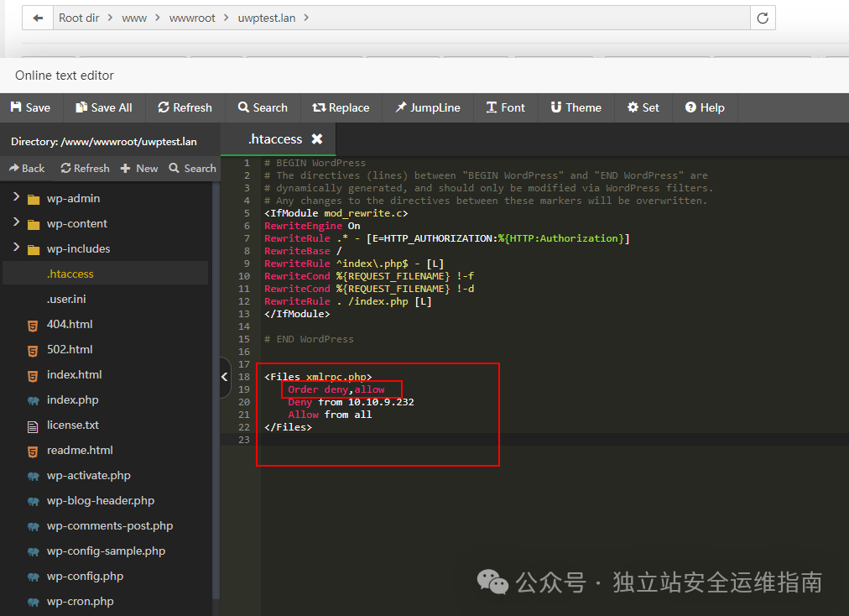Click the 'Deny from 10.10.9.232' line

[351, 402]
